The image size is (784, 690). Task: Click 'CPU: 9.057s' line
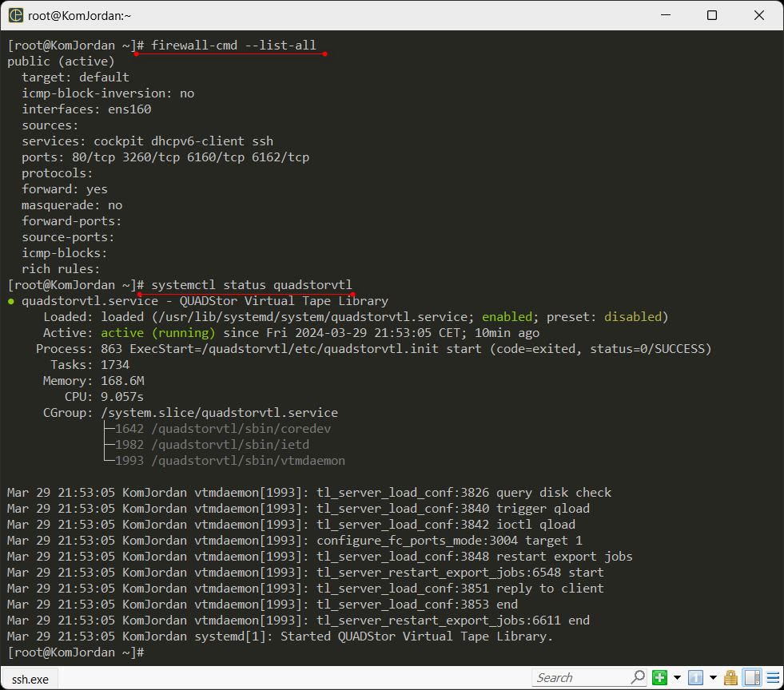(104, 397)
